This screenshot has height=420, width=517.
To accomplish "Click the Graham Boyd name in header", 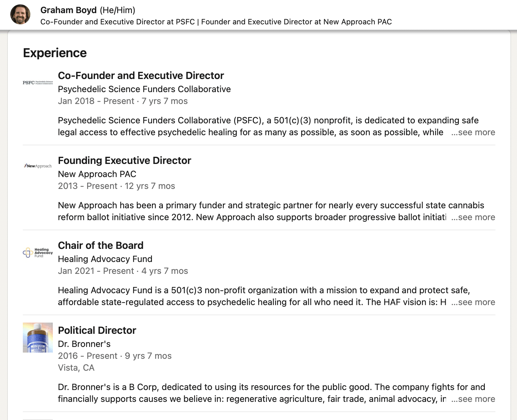I will point(68,10).
